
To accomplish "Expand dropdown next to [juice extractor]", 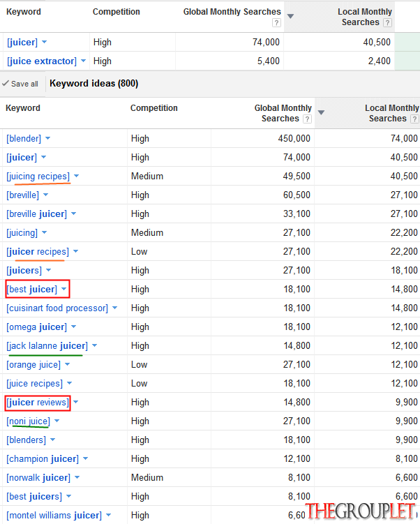I will (83, 61).
